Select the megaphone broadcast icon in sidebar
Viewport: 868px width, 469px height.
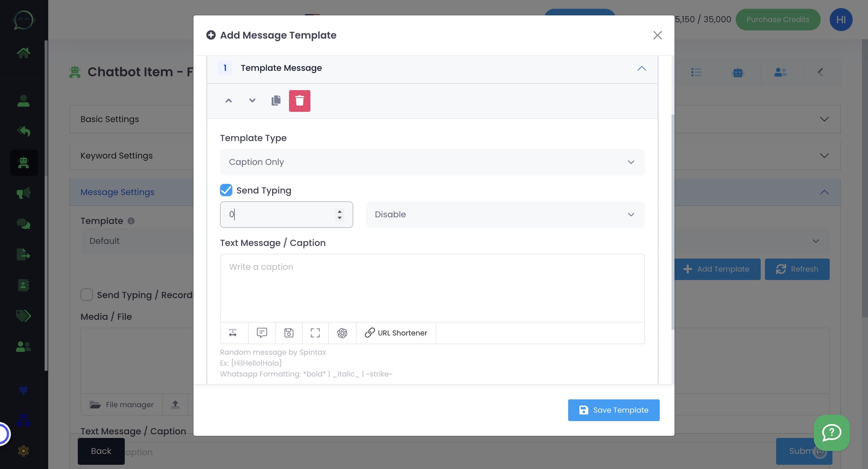24,193
